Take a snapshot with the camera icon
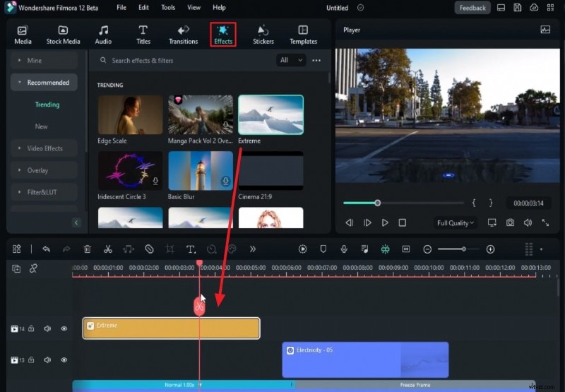This screenshot has width=565, height=392. click(510, 222)
